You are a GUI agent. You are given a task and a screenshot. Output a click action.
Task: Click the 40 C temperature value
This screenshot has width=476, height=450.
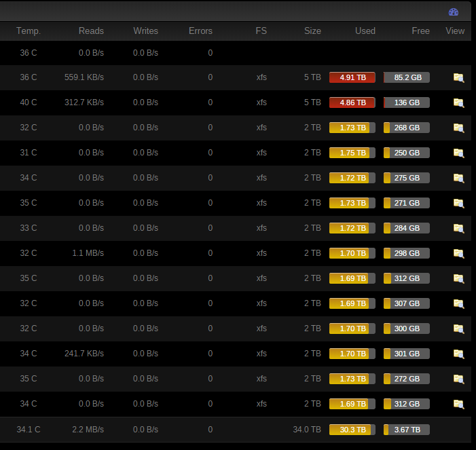(x=29, y=102)
